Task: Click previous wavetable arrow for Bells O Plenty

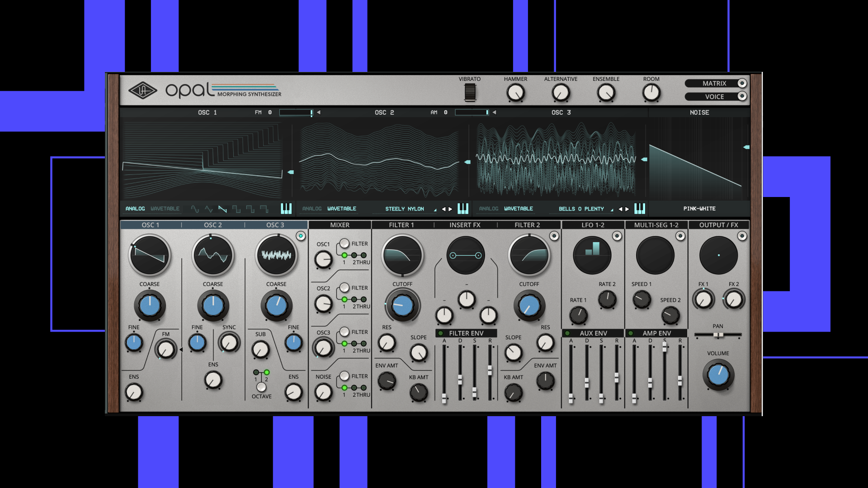Action: click(620, 209)
